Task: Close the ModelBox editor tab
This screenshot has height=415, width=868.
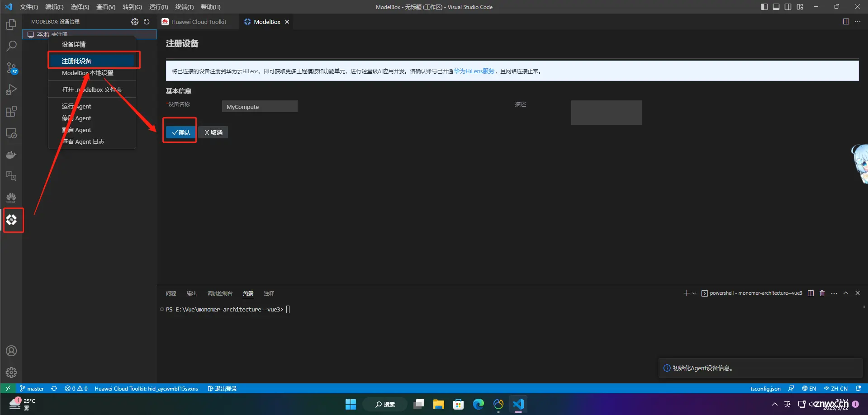Action: tap(287, 22)
